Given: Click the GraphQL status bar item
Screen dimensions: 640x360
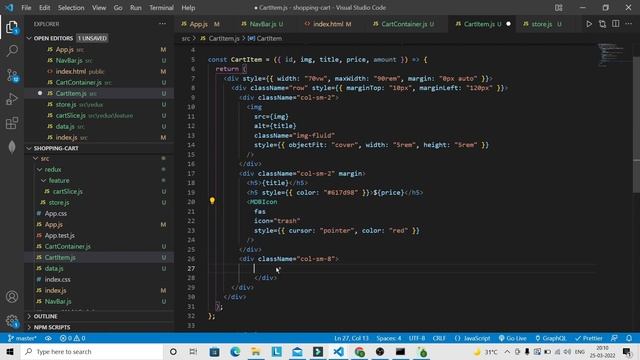Looking at the screenshot, I should [x=551, y=338].
